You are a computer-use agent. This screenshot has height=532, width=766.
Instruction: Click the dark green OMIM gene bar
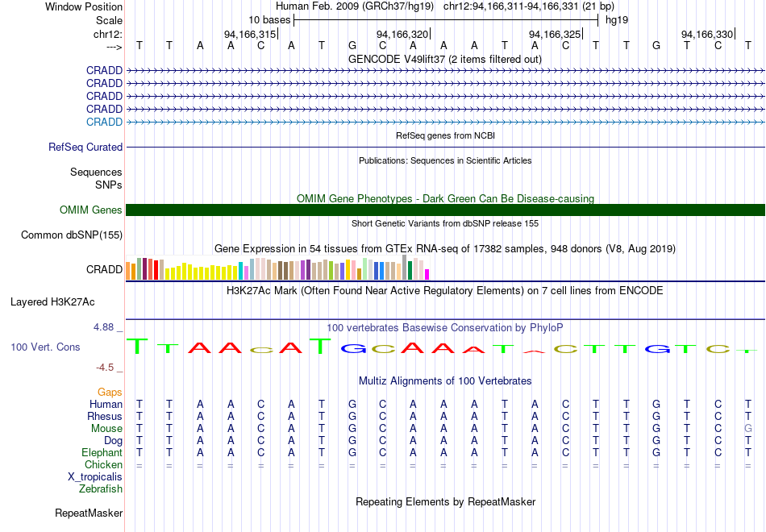[445, 210]
